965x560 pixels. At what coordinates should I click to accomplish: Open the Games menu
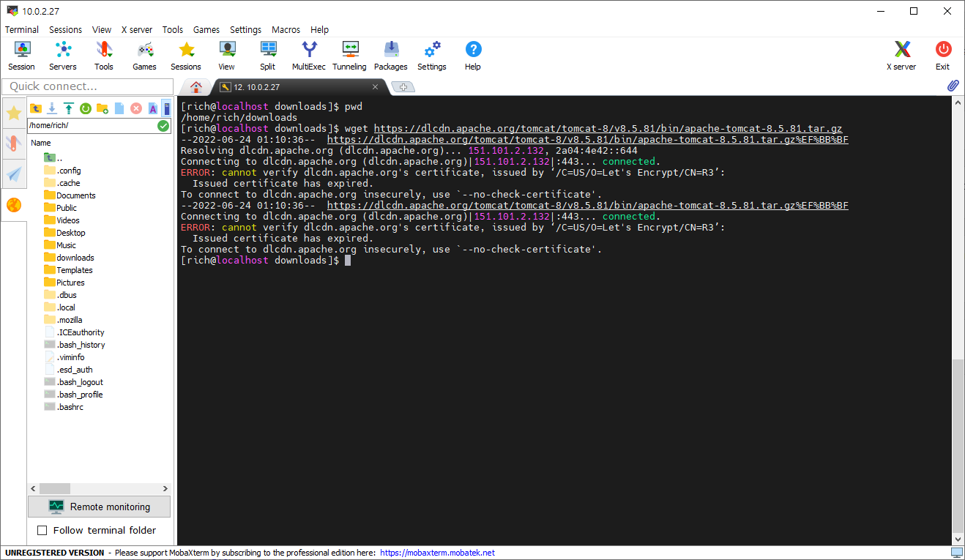[x=206, y=30]
